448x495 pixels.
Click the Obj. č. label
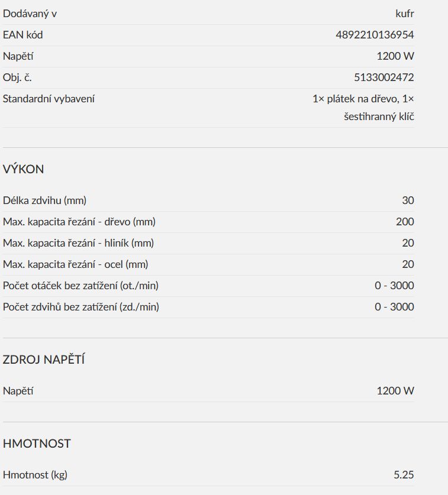pyautogui.click(x=17, y=77)
